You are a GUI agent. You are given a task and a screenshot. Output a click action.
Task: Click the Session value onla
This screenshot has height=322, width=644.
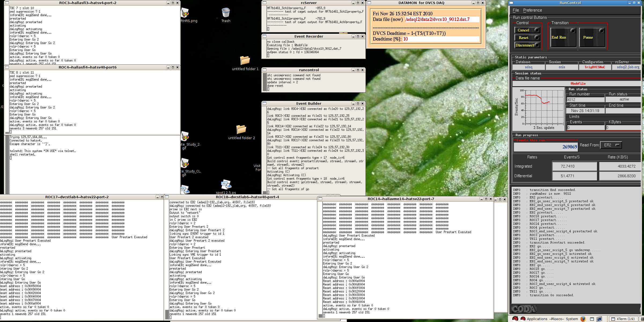562,67
